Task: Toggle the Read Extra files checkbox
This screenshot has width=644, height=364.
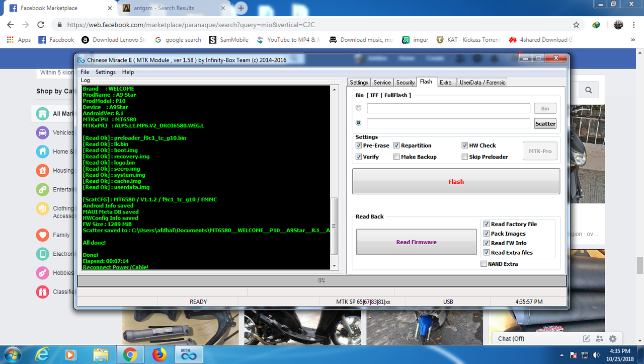Action: [x=487, y=253]
